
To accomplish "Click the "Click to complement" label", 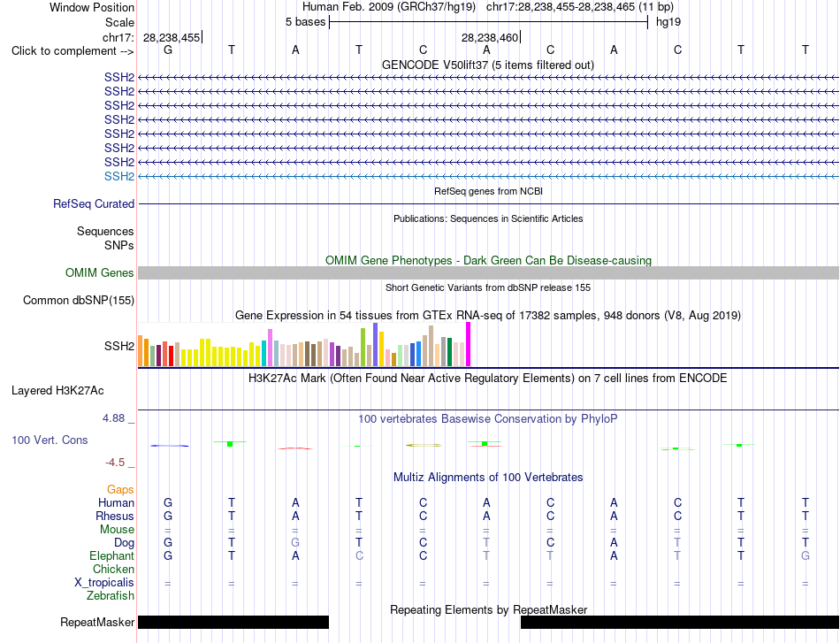I will click(73, 51).
